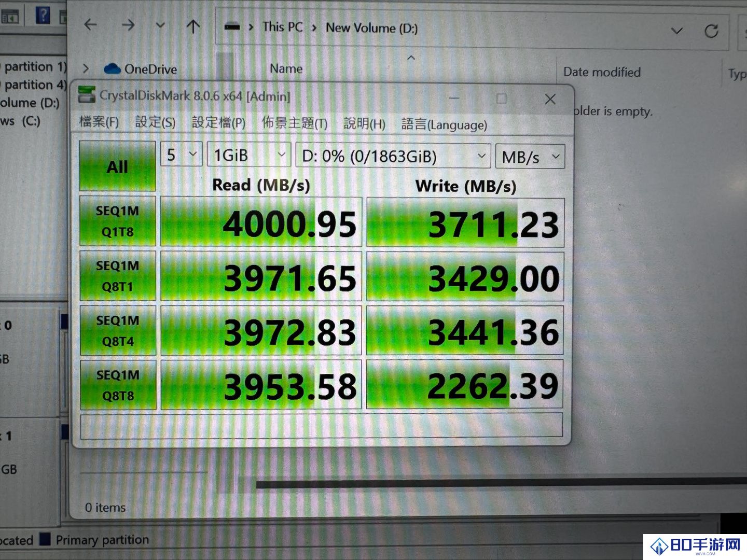Sort files by the Name column
747x560 pixels.
286,68
